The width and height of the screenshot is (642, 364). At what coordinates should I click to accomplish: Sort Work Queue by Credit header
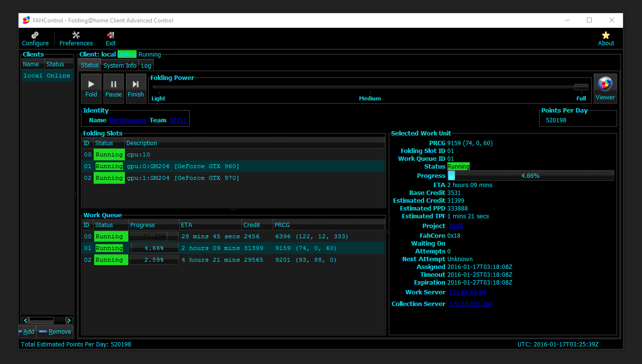(257, 225)
